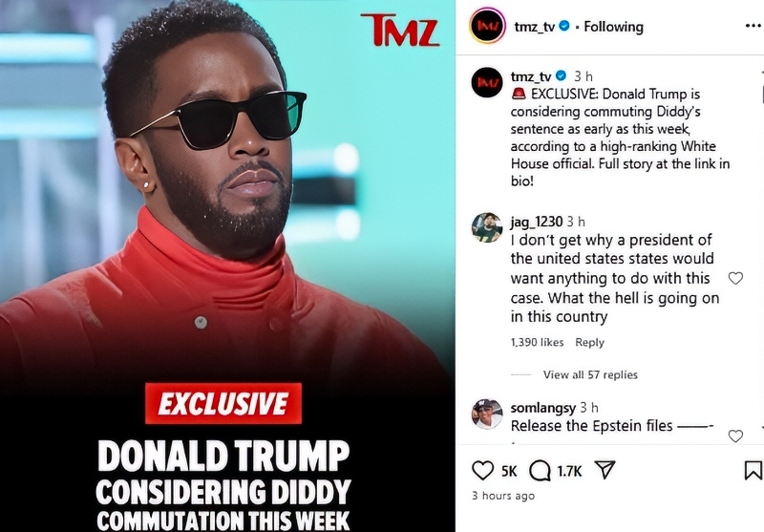
Task: Click jag_1230's avatar
Action: 487,227
